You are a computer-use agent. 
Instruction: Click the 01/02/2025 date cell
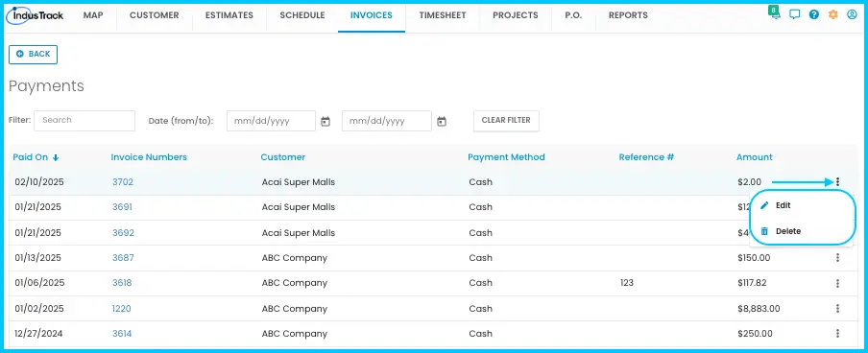pos(38,308)
